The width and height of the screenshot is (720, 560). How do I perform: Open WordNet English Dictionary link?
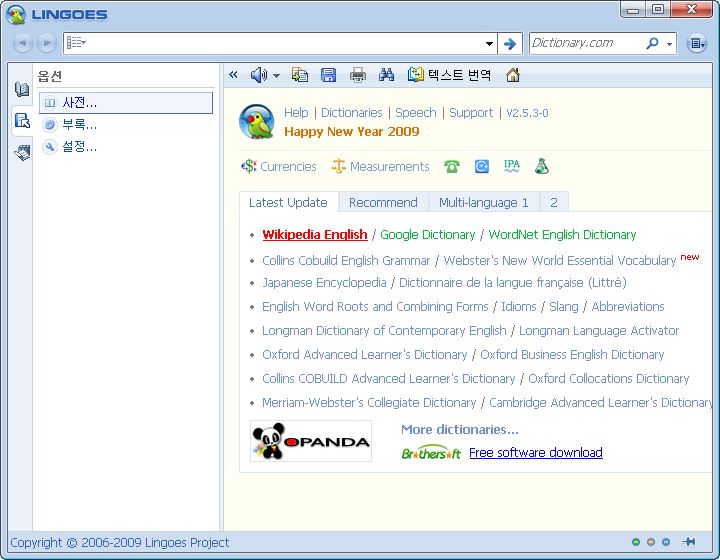(x=562, y=235)
